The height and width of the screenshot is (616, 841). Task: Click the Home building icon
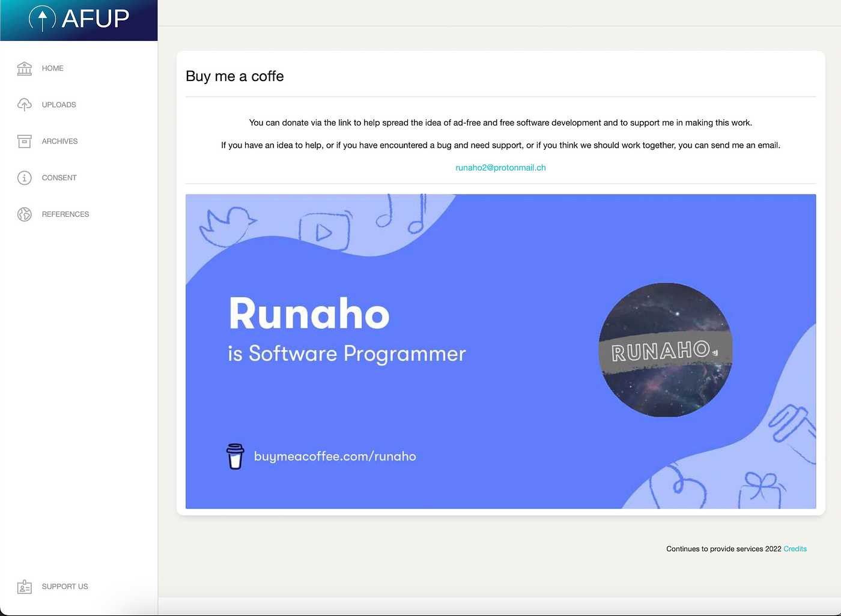click(x=25, y=68)
